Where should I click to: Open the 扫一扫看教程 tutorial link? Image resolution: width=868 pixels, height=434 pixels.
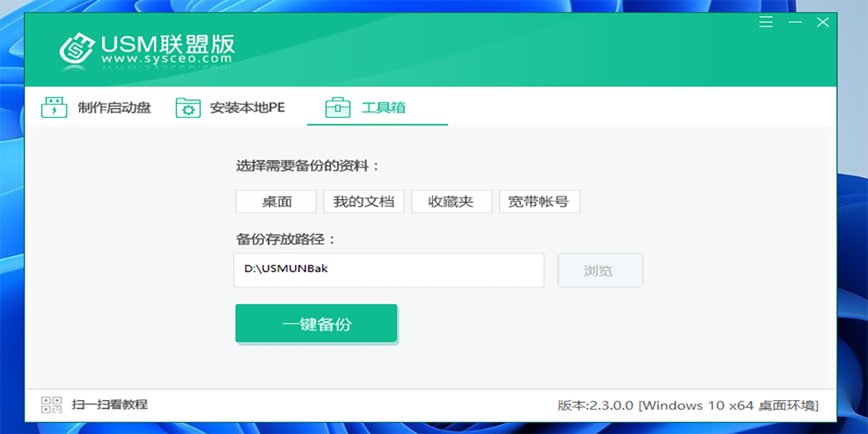[110, 404]
